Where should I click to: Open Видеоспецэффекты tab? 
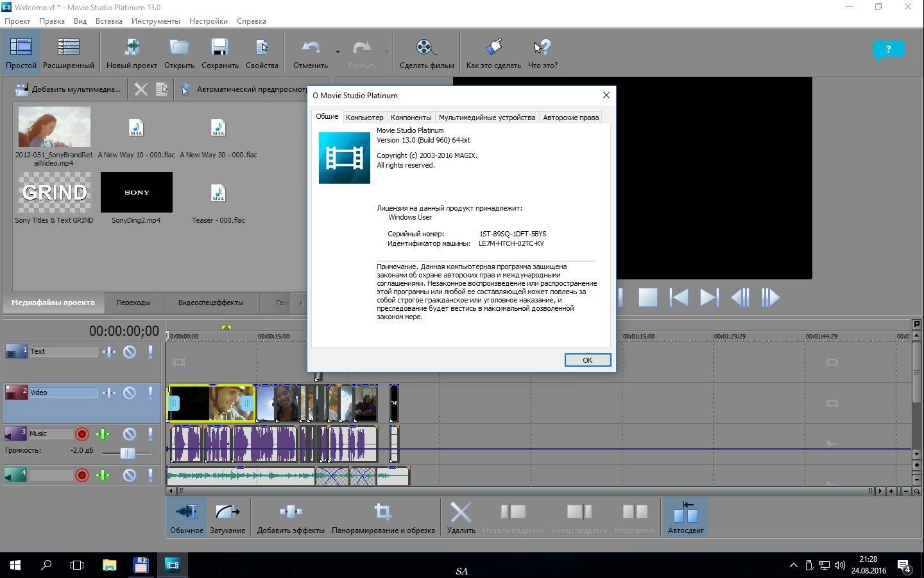pos(210,302)
